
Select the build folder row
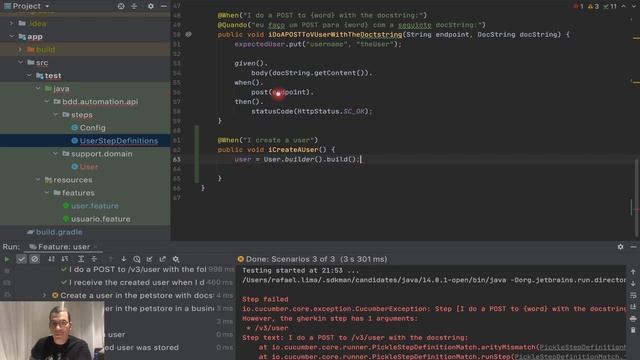click(85, 50)
